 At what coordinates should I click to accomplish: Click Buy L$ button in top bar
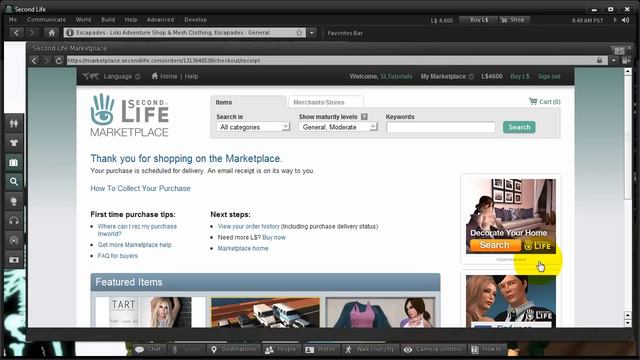click(x=478, y=20)
